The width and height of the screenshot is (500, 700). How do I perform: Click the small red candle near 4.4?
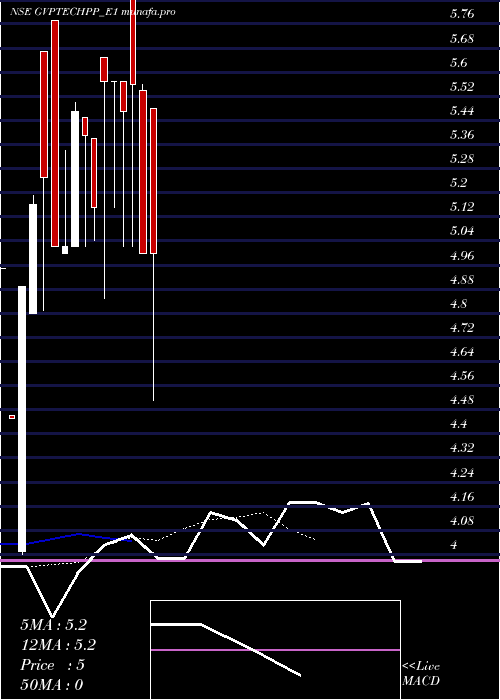(12, 417)
